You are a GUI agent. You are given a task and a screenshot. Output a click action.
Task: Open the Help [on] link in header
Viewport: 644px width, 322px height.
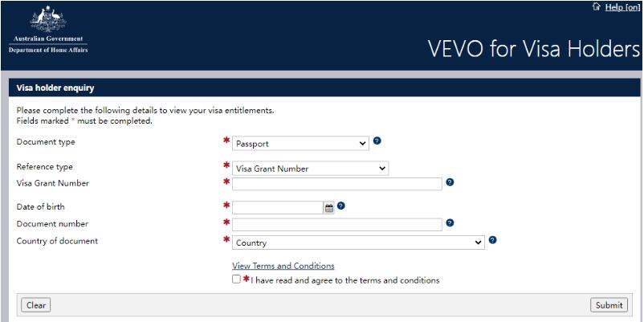[x=622, y=7]
